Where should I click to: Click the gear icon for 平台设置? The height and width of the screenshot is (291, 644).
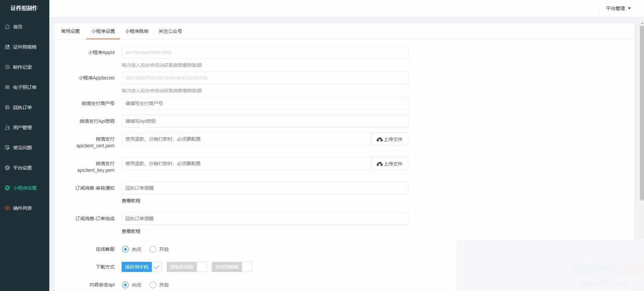7,168
